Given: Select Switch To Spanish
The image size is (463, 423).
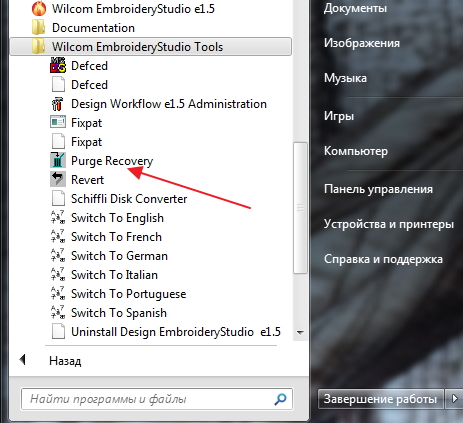Looking at the screenshot, I should pos(119,313).
